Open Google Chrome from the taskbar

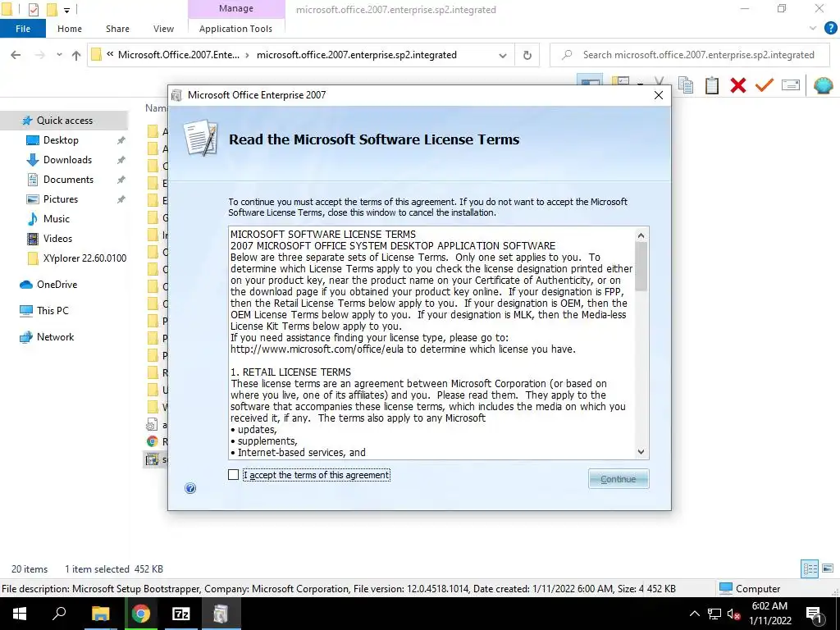[x=141, y=614]
